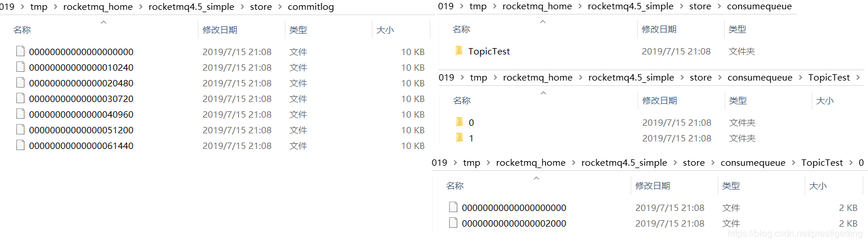Go to rocketmq_home breadcrumb in consumequeue path
This screenshot has height=244, width=868.
pos(537,6)
